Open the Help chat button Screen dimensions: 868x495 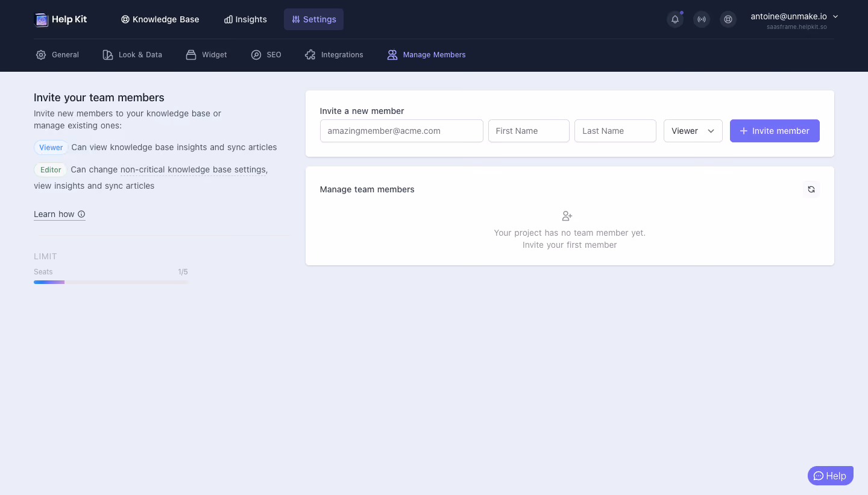(831, 476)
